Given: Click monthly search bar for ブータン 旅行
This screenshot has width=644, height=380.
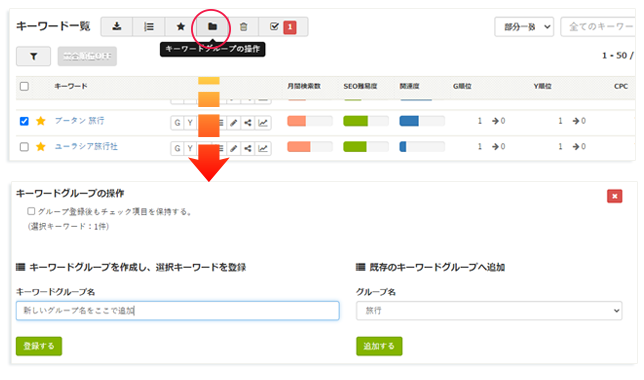Looking at the screenshot, I should tap(310, 121).
